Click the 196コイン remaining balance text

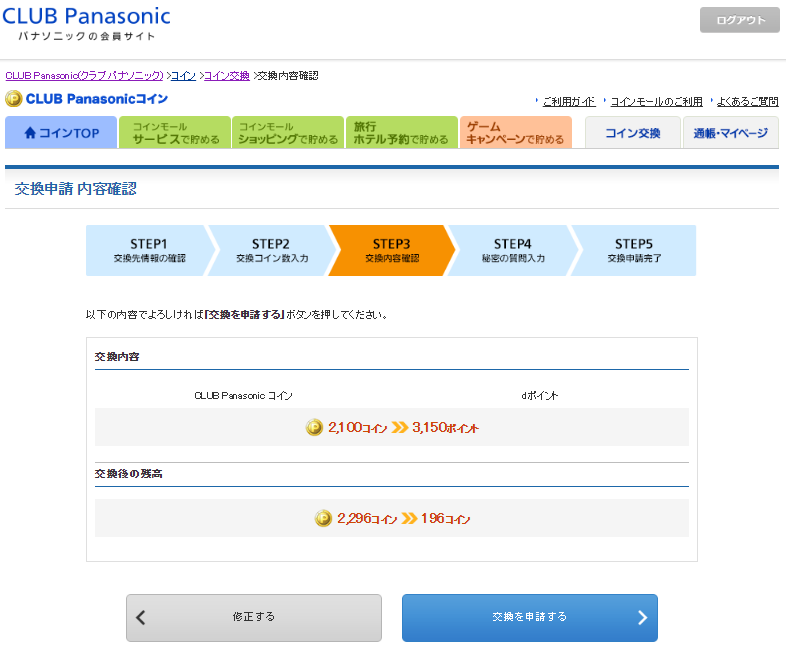coord(446,518)
